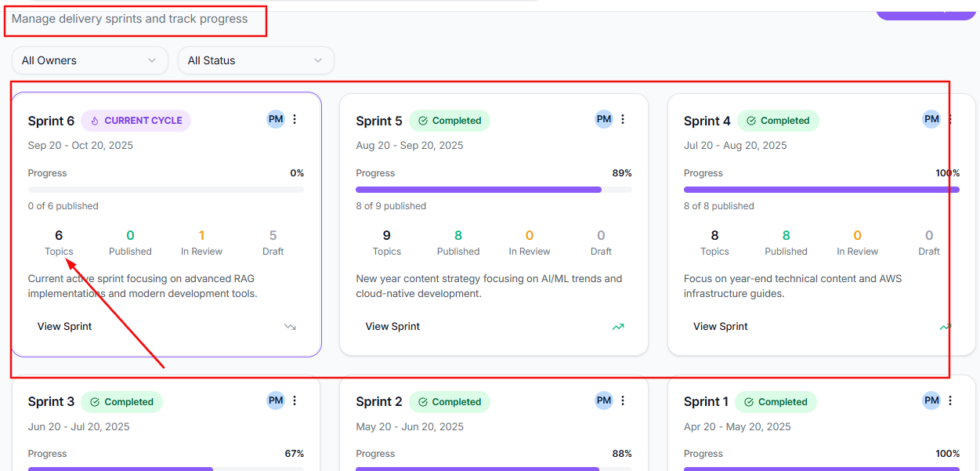The image size is (980, 471).
Task: Click the PM avatar on Sprint 5 card
Action: click(603, 118)
